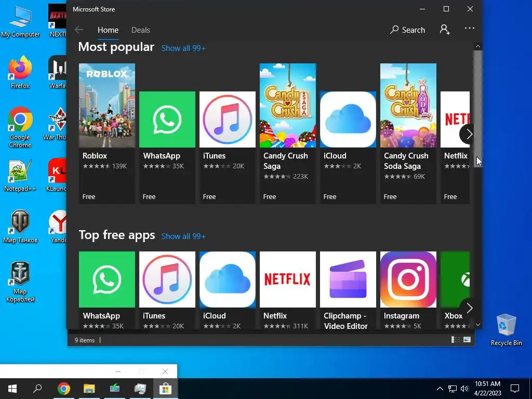Select the Мир Танков desktop shortcut

(x=20, y=227)
